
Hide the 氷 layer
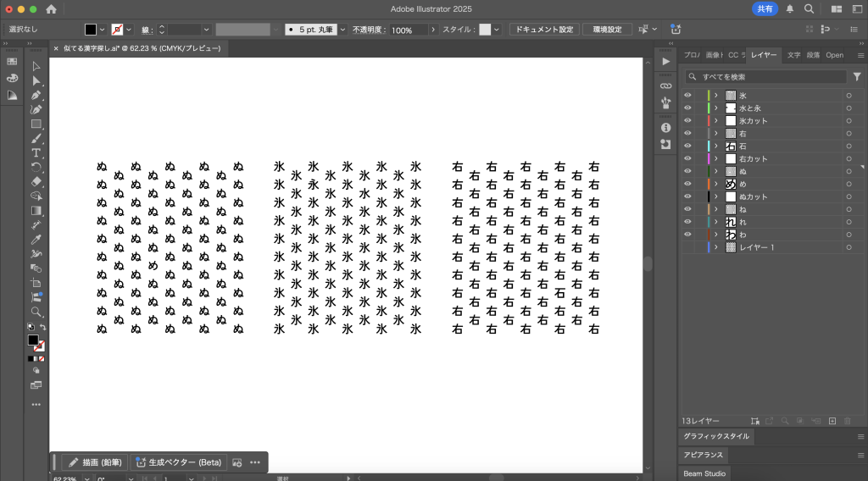pos(687,95)
